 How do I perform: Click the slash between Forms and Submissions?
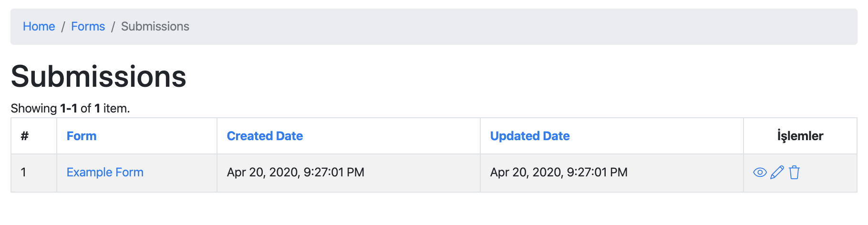113,27
